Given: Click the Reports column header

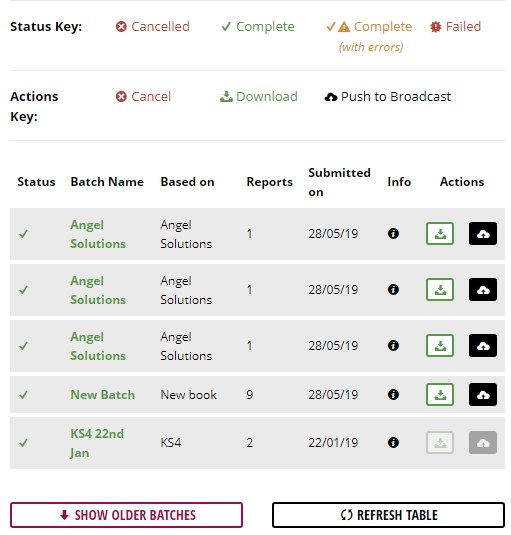Looking at the screenshot, I should 269,182.
